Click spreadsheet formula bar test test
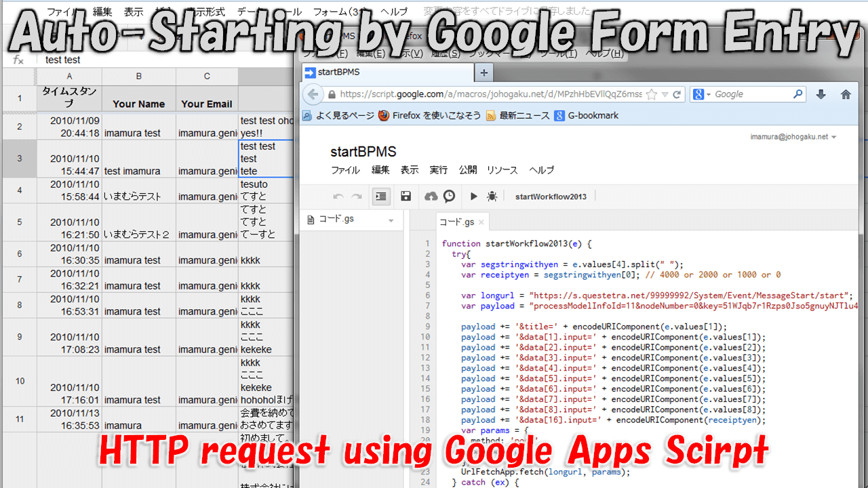 pyautogui.click(x=63, y=60)
